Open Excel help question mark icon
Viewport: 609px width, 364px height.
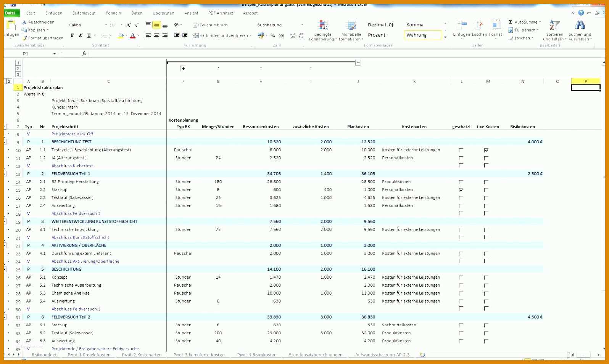coord(581,13)
